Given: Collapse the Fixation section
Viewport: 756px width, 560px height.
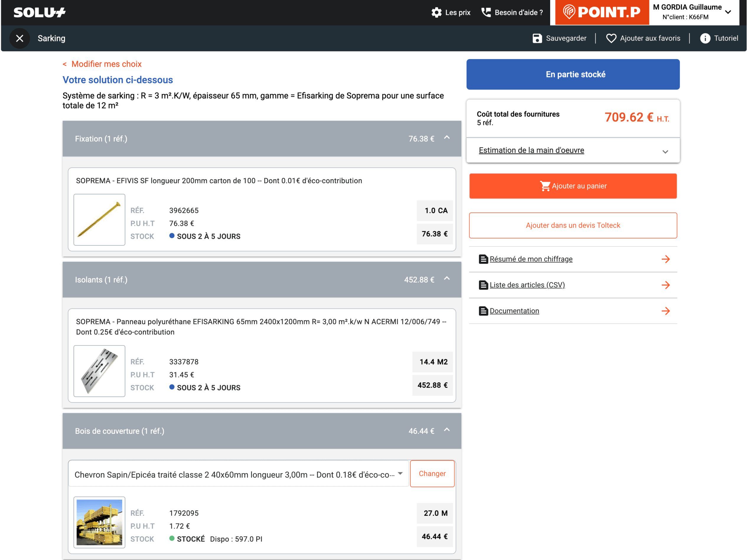Looking at the screenshot, I should click(447, 137).
